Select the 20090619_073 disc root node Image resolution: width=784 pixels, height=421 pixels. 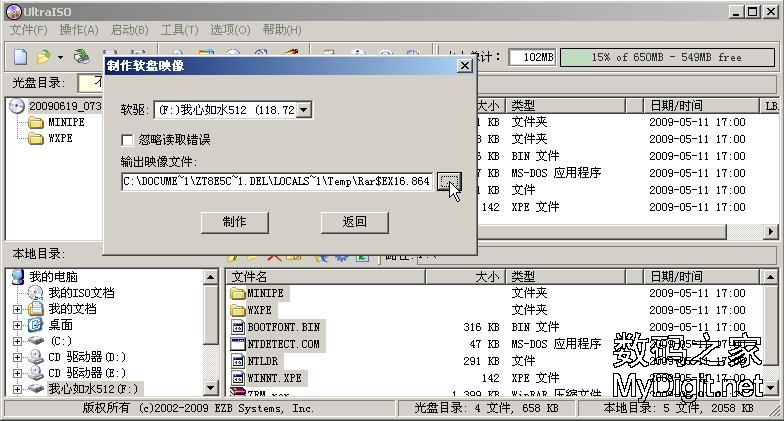click(x=65, y=106)
